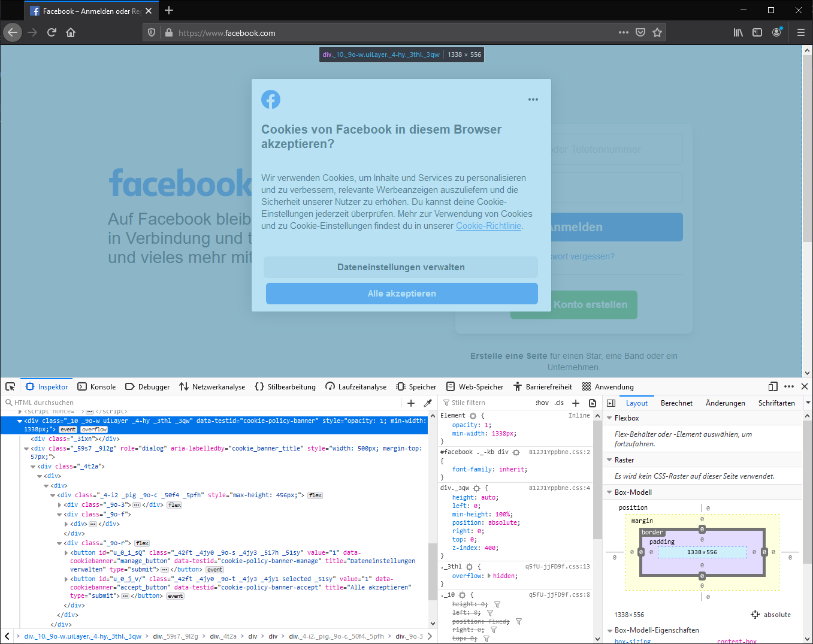
Task: Click the overflow badge on selected div
Action: coord(94,430)
